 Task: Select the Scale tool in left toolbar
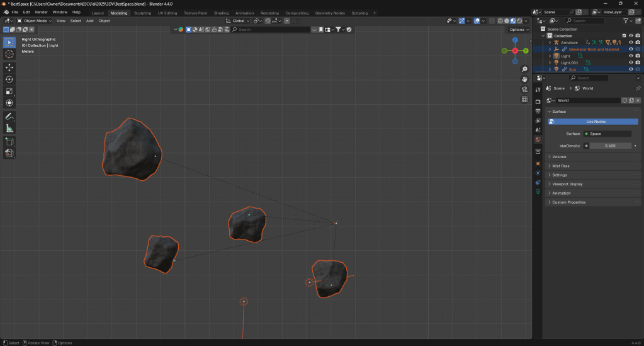click(9, 91)
